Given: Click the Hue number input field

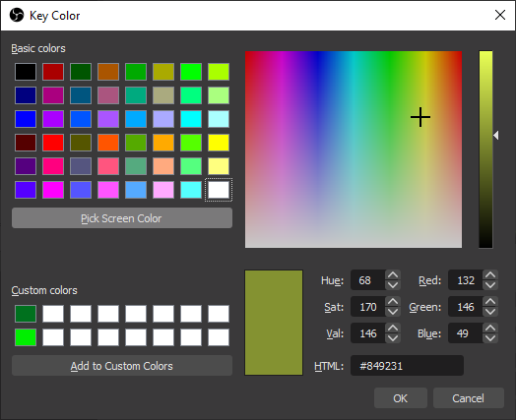Looking at the screenshot, I should coord(368,280).
